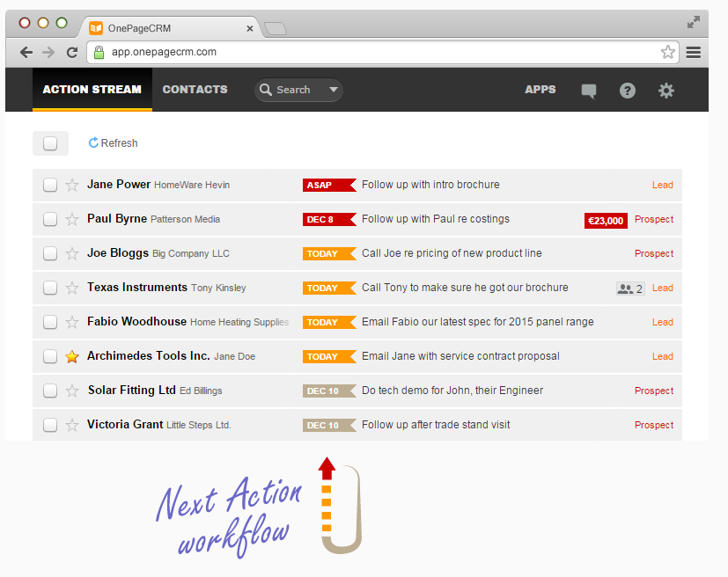
Task: Unstar the Archimedes Tools Inc. contact
Action: point(72,357)
